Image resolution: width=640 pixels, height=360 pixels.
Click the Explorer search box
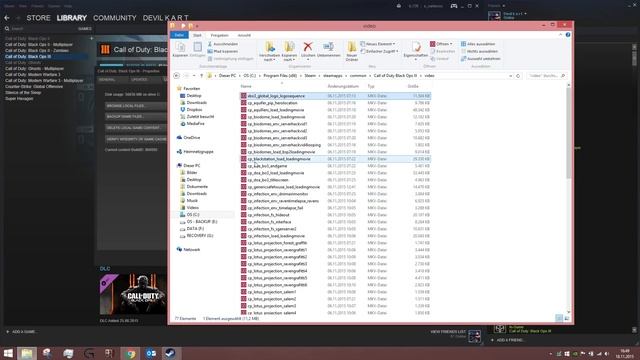pos(547,76)
